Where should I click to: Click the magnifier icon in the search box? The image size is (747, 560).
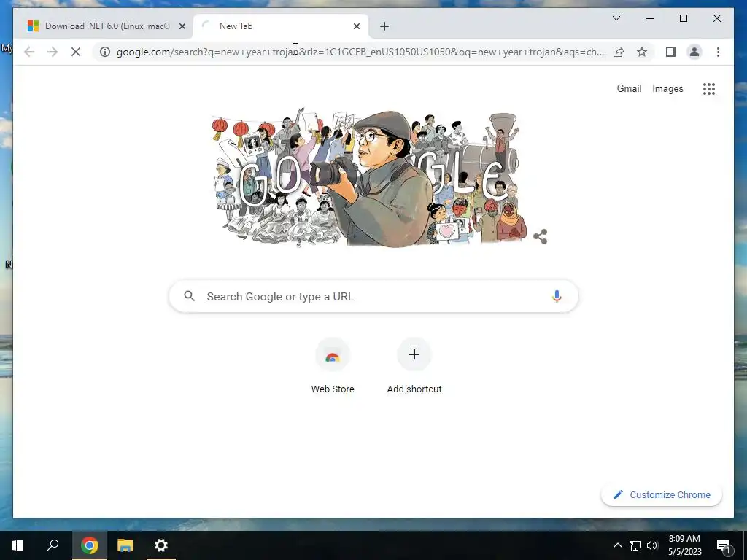pyautogui.click(x=189, y=296)
